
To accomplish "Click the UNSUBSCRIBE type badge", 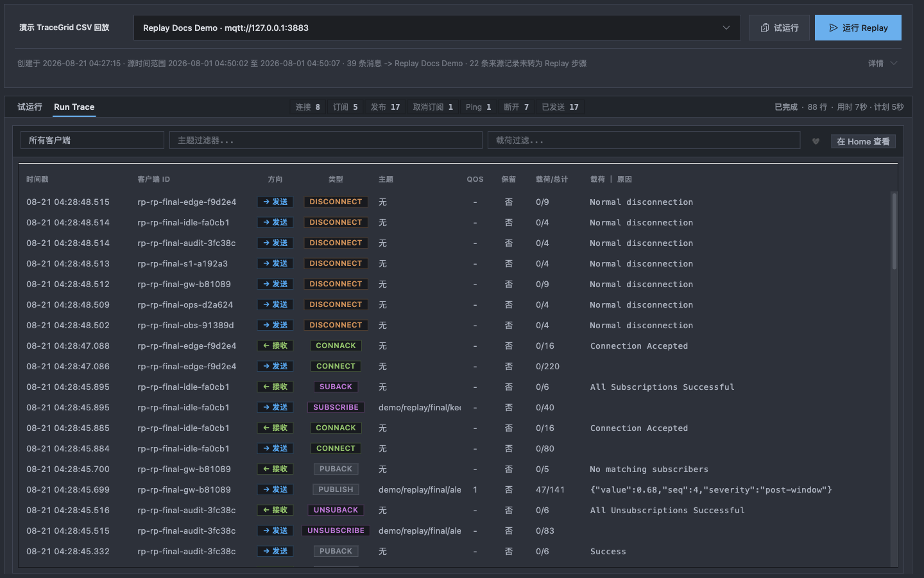I will [336, 530].
